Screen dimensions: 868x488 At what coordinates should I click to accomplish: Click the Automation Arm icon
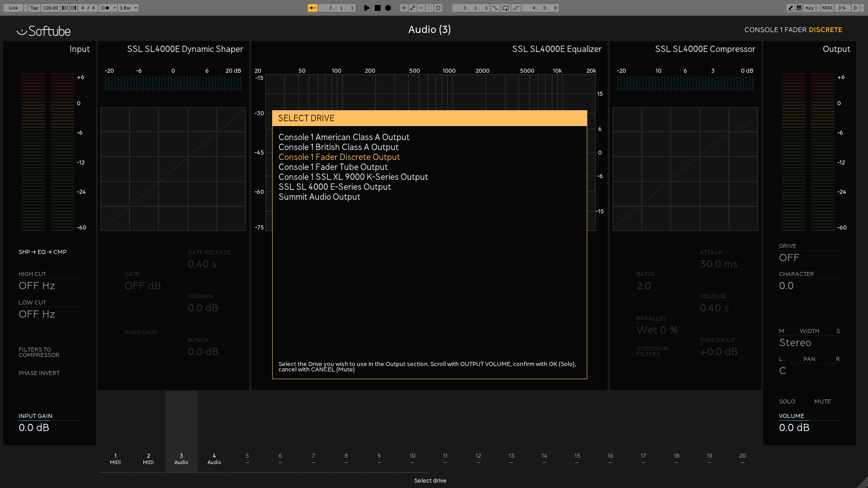point(412,8)
